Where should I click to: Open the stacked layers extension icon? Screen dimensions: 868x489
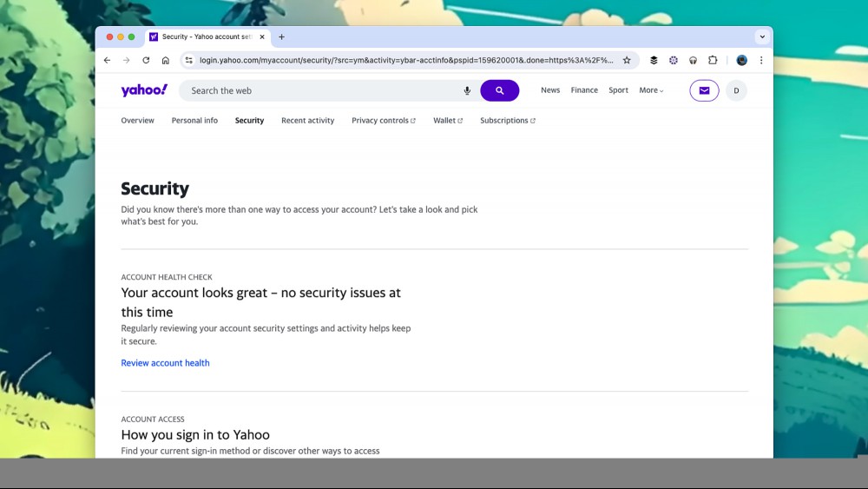654,60
